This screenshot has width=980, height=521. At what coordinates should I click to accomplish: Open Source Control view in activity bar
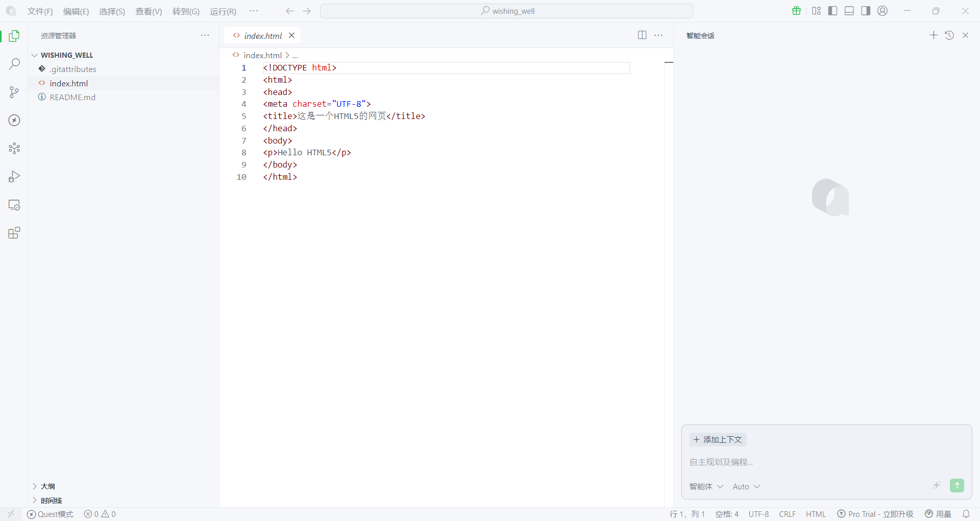14,92
